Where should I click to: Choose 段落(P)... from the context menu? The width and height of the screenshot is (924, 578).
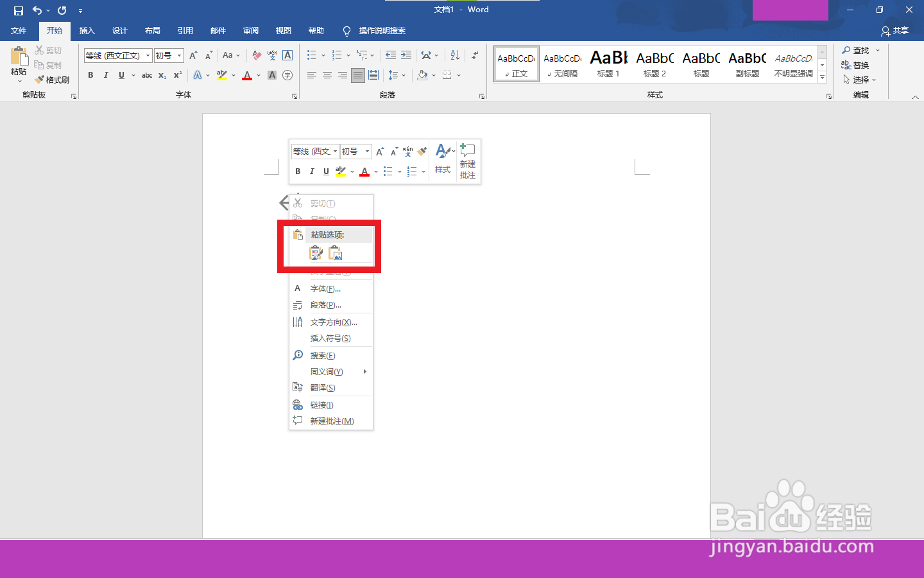(x=331, y=305)
